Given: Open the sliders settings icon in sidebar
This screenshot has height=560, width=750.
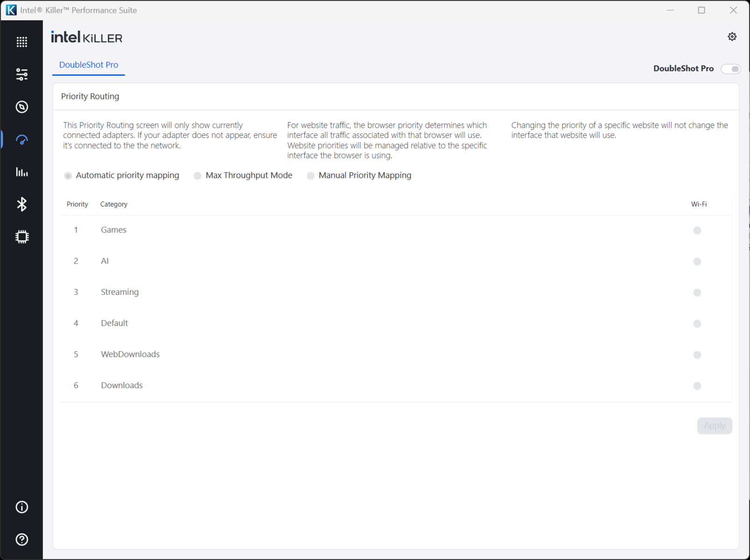Looking at the screenshot, I should coord(22,74).
